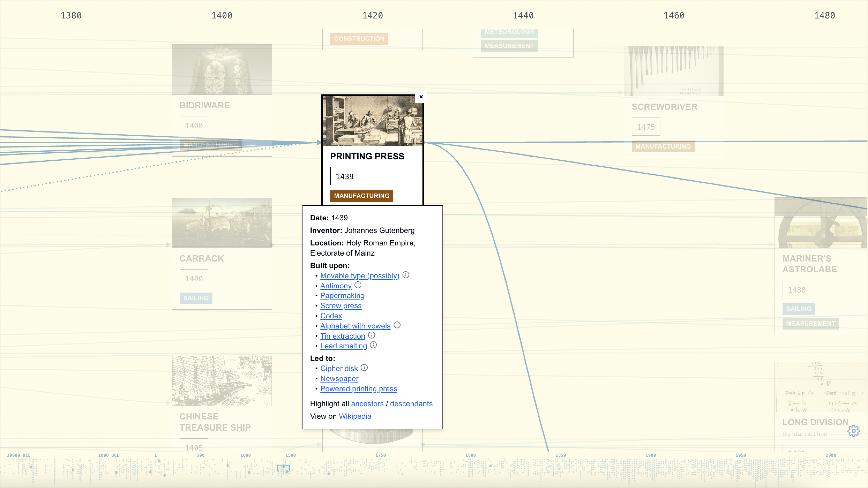Image resolution: width=868 pixels, height=488 pixels.
Task: Open Powered printing press link
Action: tap(359, 389)
